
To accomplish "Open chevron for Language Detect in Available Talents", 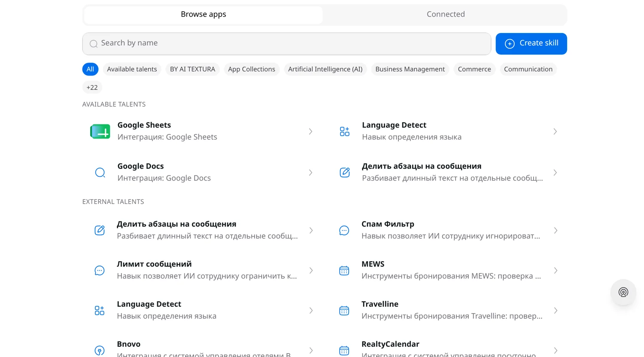I will point(555,131).
